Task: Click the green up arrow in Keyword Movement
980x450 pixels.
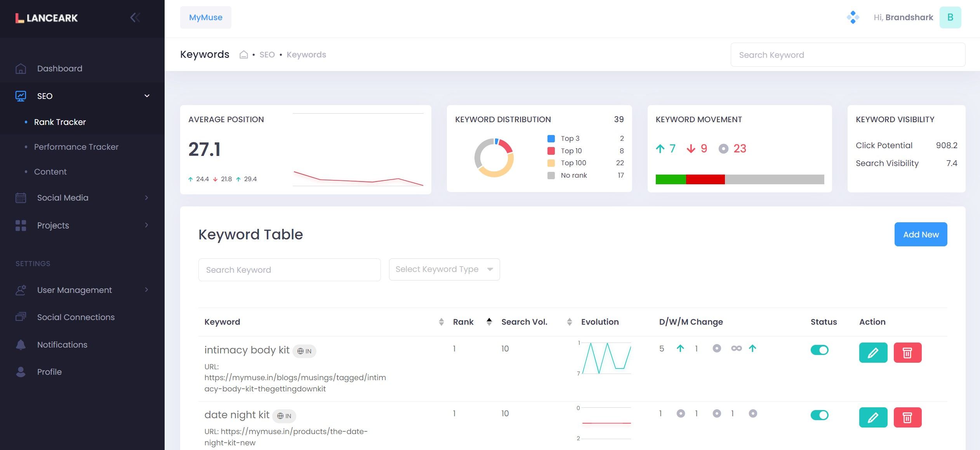Action: [660, 149]
